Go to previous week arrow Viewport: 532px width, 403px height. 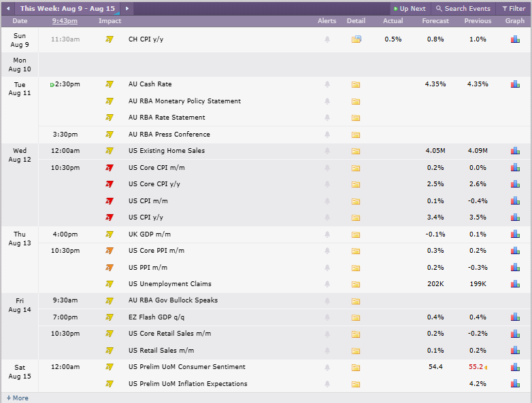8,8
